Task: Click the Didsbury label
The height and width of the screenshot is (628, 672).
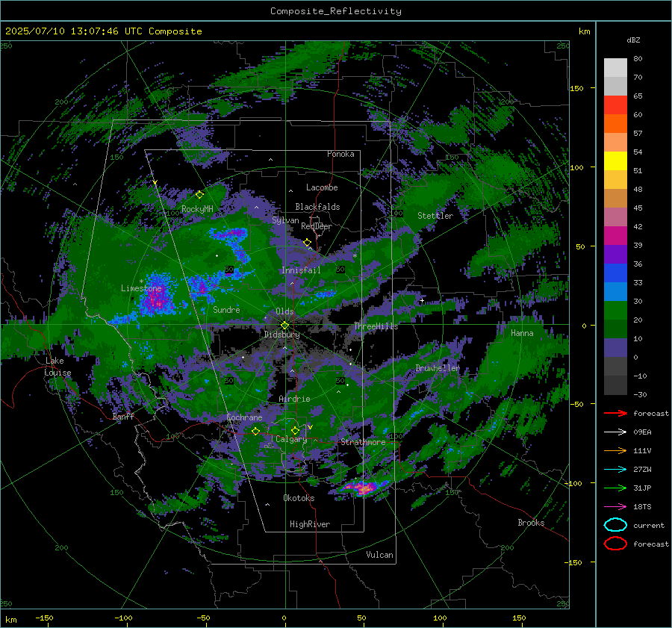Action: [x=281, y=335]
